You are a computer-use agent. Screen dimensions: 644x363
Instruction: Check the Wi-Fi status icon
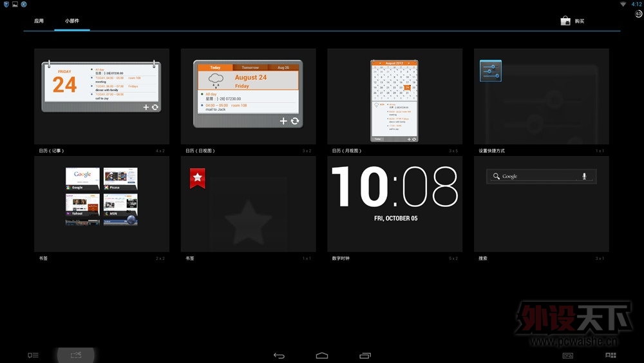(x=623, y=4)
